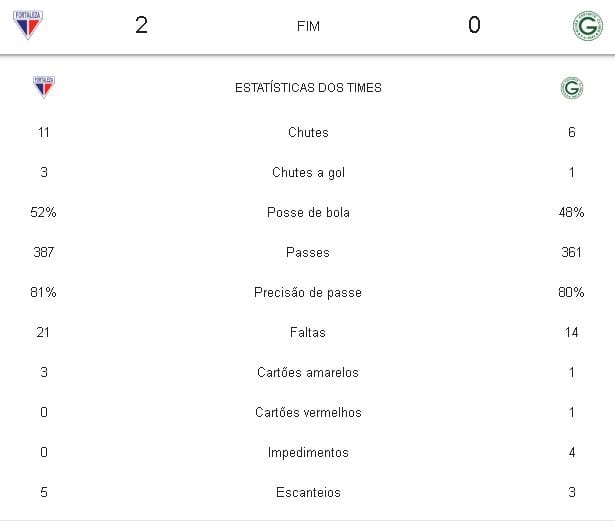This screenshot has width=615, height=527.
Task: Click Goiás's 361 passes value
Action: pyautogui.click(x=571, y=252)
